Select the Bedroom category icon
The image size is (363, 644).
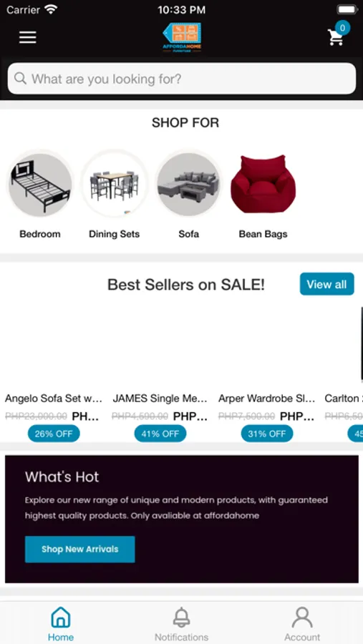click(x=40, y=185)
